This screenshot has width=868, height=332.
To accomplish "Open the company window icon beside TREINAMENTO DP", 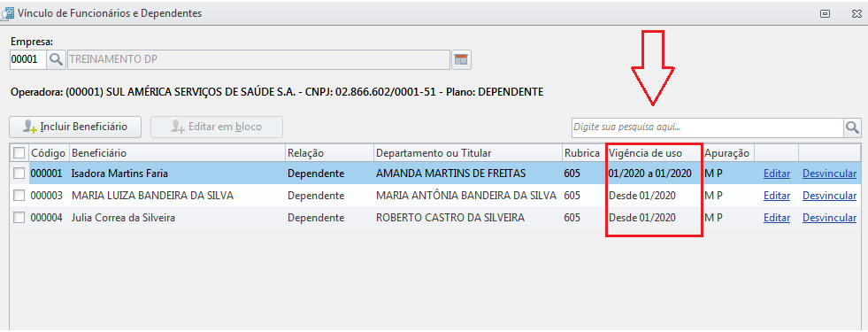I will (461, 60).
